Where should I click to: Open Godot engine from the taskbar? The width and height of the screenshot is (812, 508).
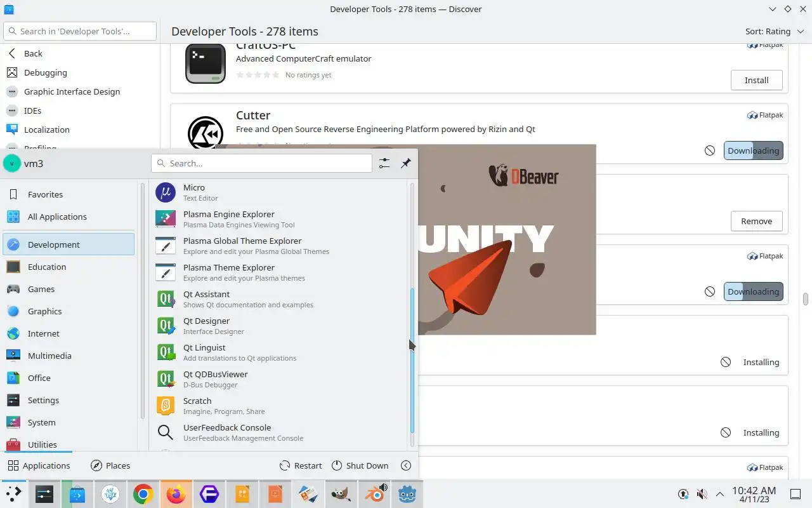tap(407, 493)
